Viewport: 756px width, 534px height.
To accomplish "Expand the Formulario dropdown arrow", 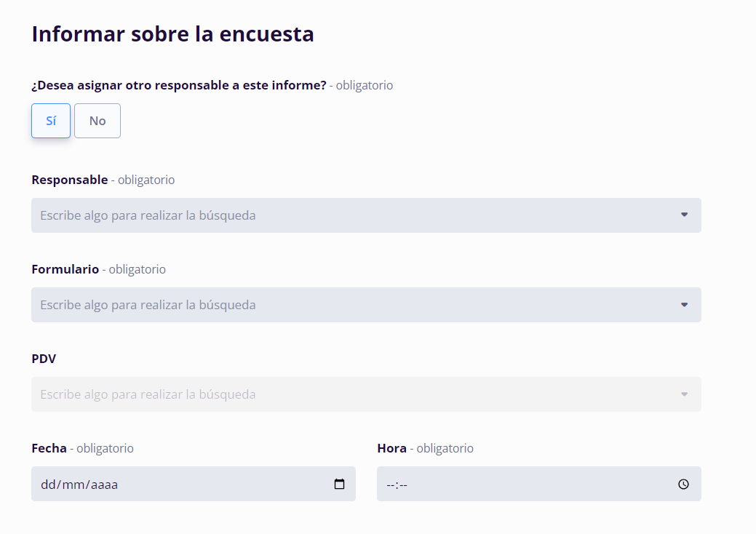I will click(x=684, y=305).
